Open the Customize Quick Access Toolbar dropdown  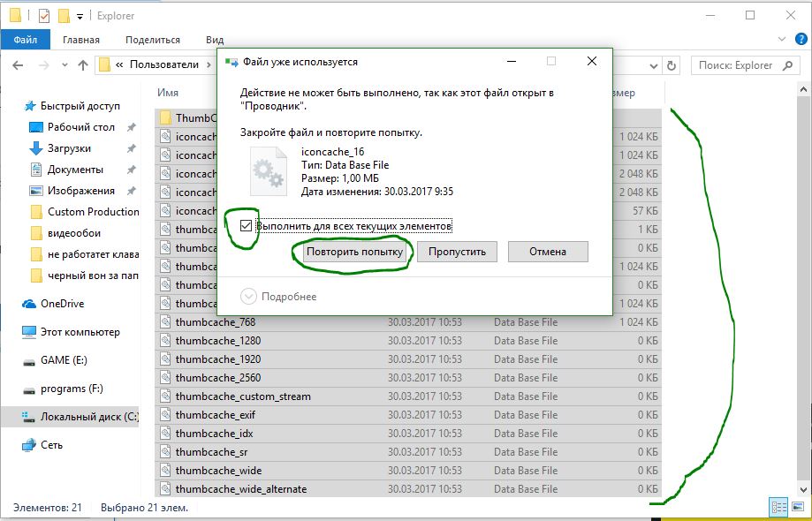(x=80, y=16)
